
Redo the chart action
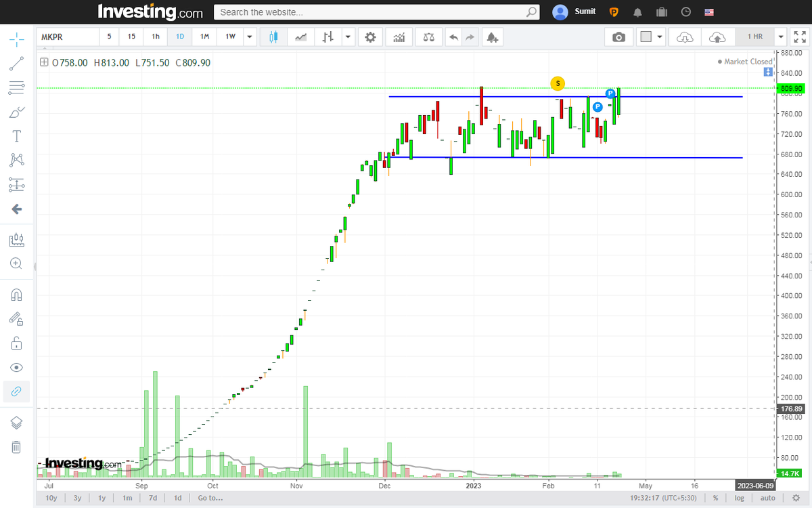click(470, 37)
